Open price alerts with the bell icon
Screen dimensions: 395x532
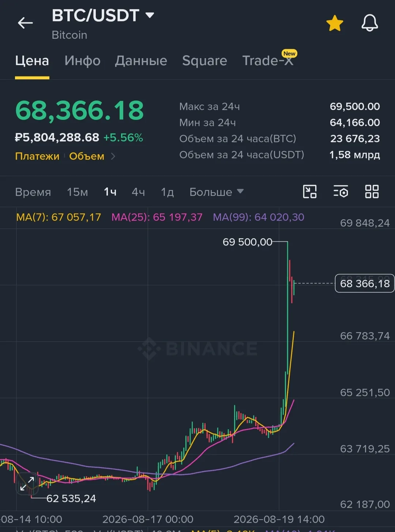(370, 23)
